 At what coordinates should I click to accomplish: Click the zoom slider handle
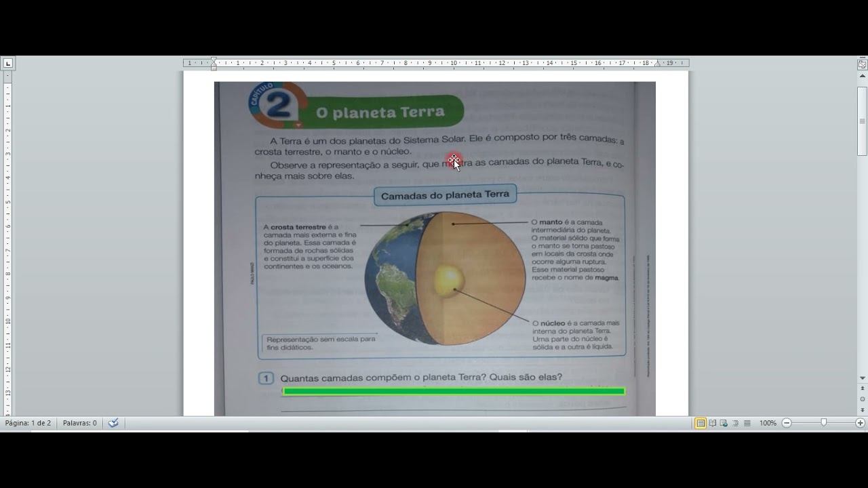(x=823, y=423)
